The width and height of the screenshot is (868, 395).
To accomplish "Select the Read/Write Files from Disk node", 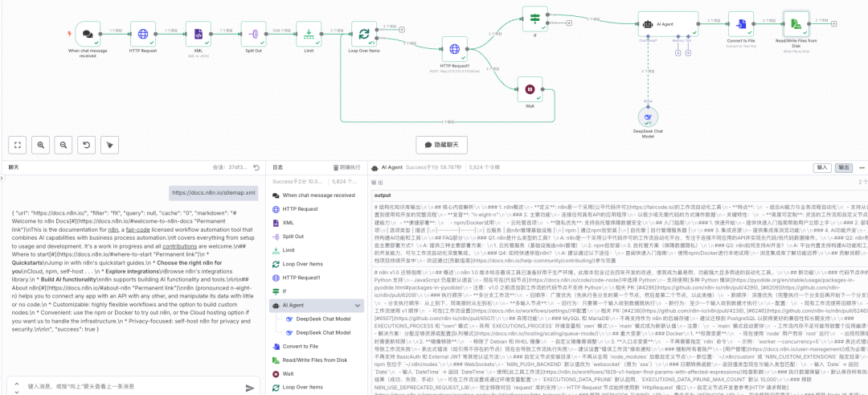I will pyautogui.click(x=796, y=24).
